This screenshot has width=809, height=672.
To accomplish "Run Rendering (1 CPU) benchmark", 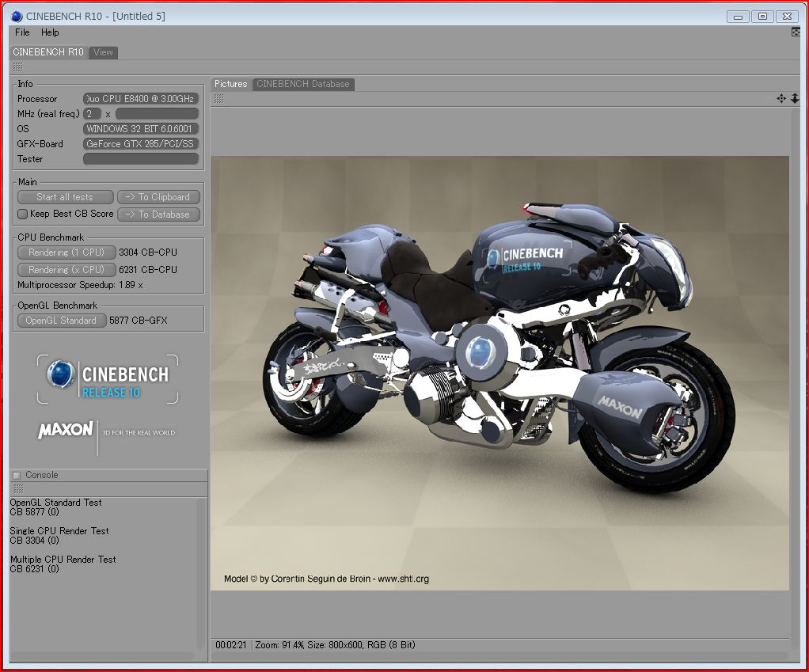I will coord(66,252).
